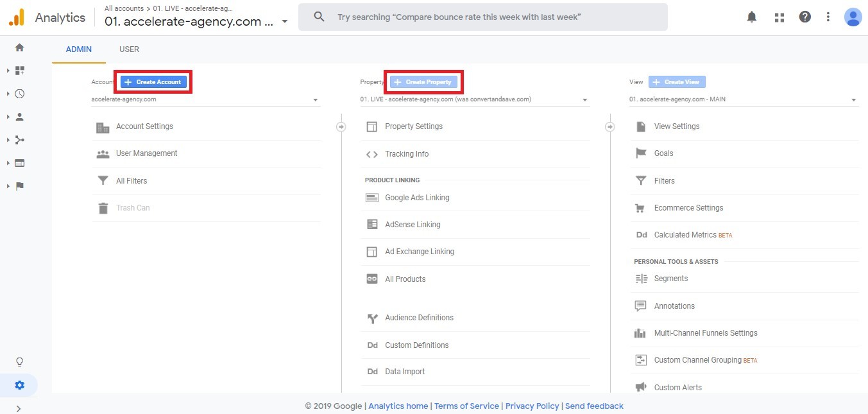The width and height of the screenshot is (868, 414).
Task: Click the Send feedback link
Action: point(594,406)
